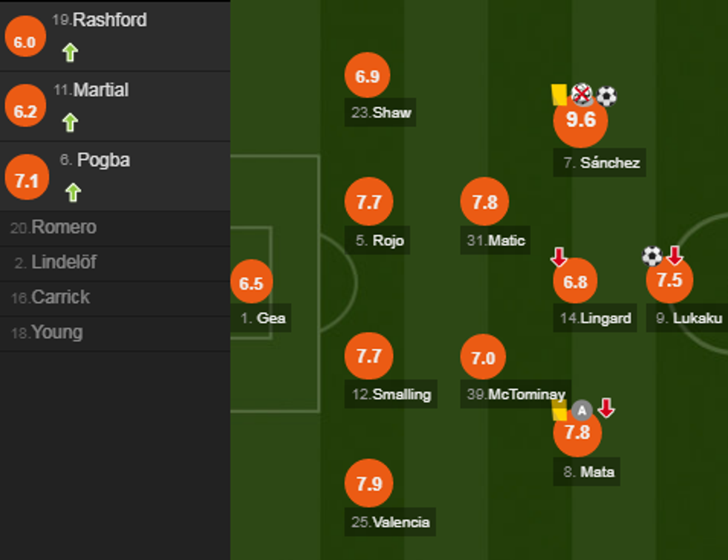Click Shaw's 6.9 rating circle
The image size is (728, 560).
coord(368,76)
